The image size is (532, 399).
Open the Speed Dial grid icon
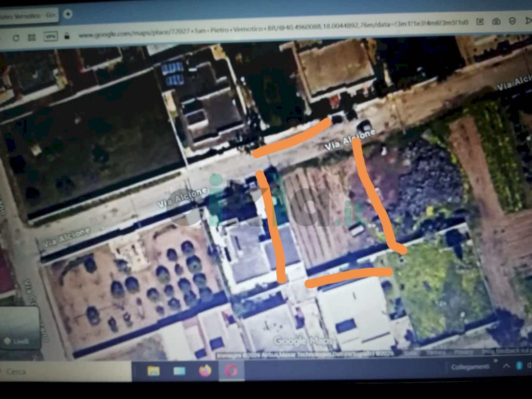pyautogui.click(x=32, y=37)
